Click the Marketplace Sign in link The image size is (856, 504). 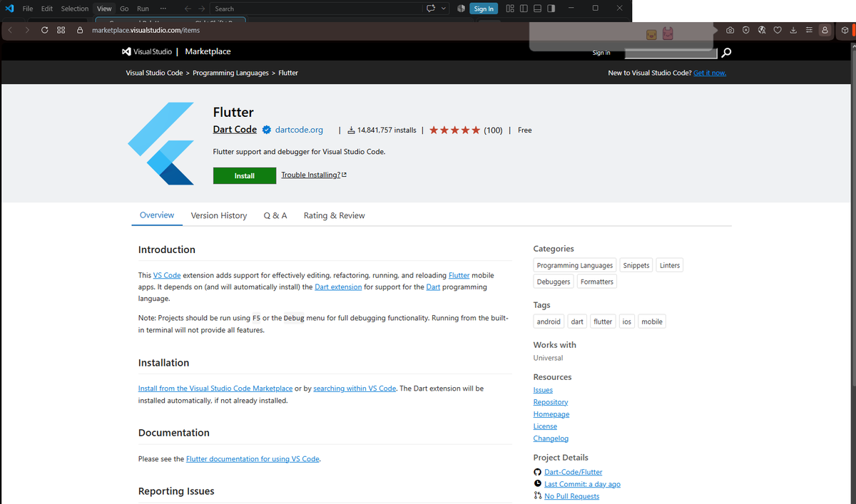[x=601, y=53]
